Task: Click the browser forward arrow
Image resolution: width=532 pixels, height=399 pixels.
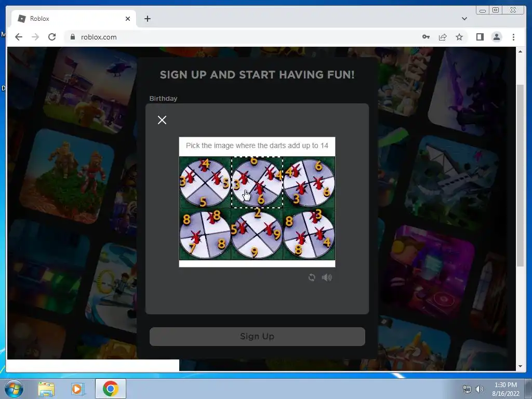Action: point(35,37)
